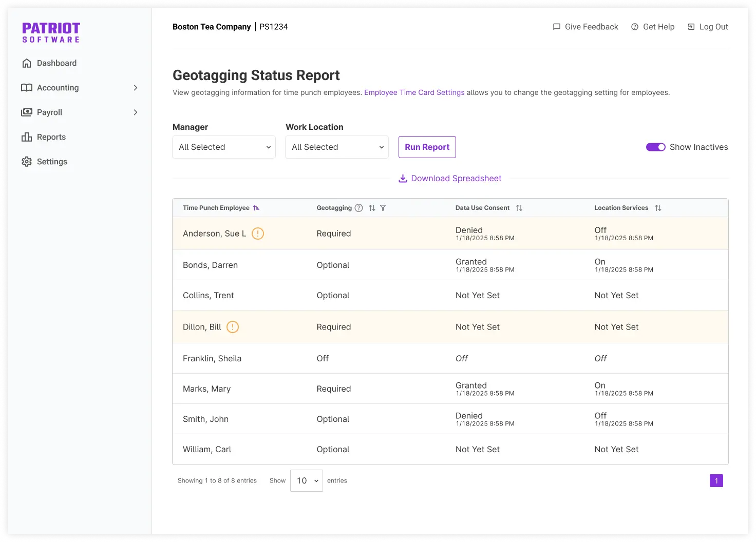Open the Geotagging column filter
This screenshot has height=542, width=756.
pyautogui.click(x=383, y=208)
